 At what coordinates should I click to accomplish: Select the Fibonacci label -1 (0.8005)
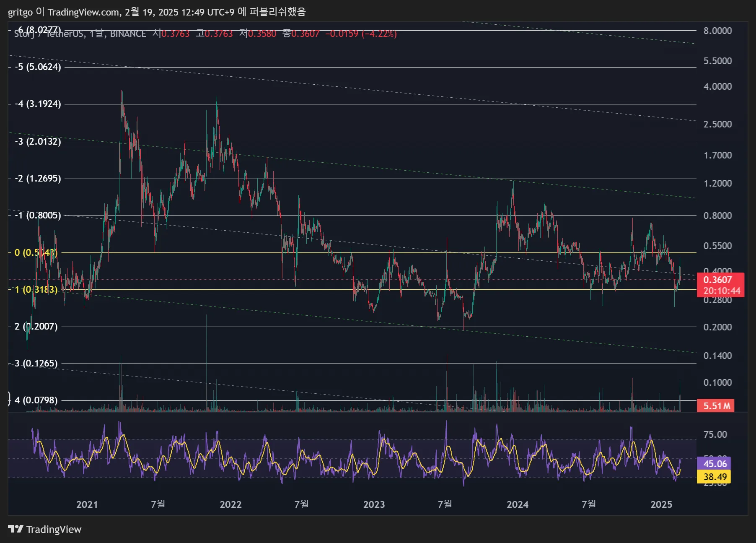pyautogui.click(x=38, y=216)
